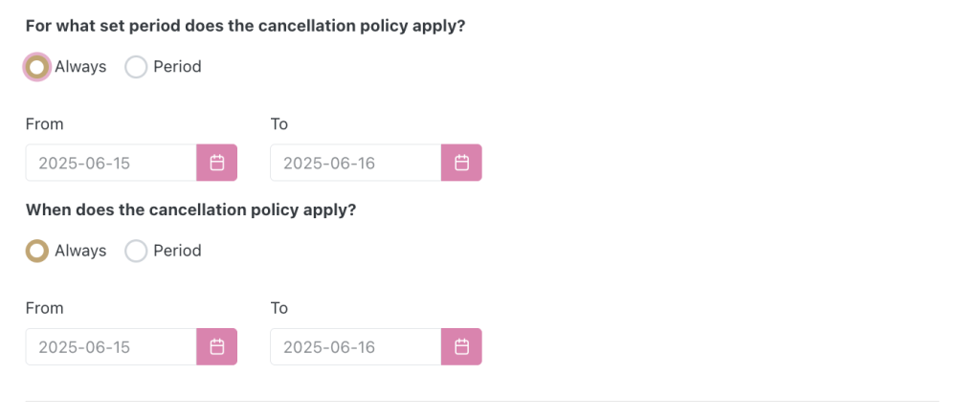Image resolution: width=980 pixels, height=419 pixels.
Task: Open calendar for To date under 'When does' question
Action: 461,346
